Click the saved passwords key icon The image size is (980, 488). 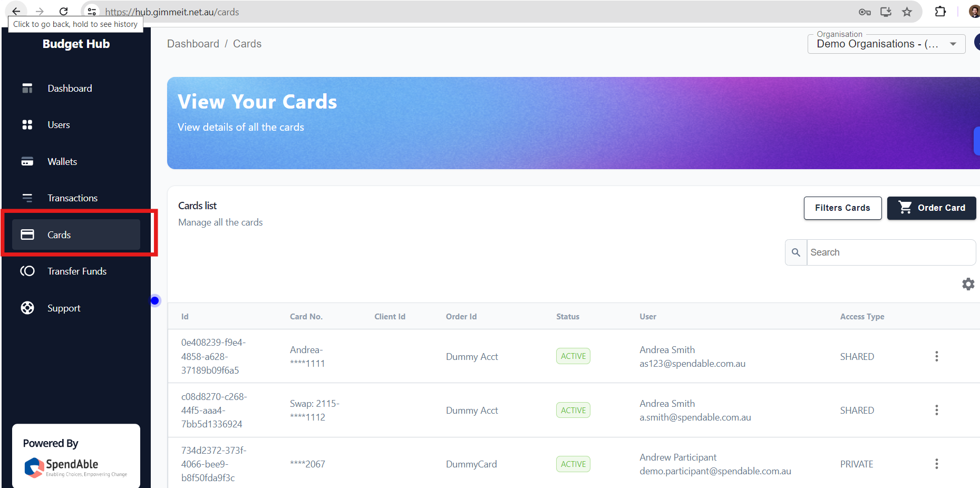865,12
